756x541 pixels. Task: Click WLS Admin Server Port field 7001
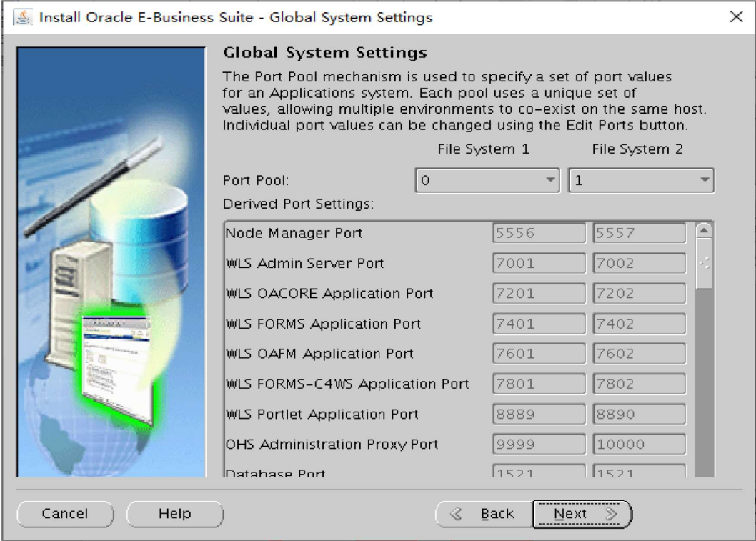click(x=539, y=263)
